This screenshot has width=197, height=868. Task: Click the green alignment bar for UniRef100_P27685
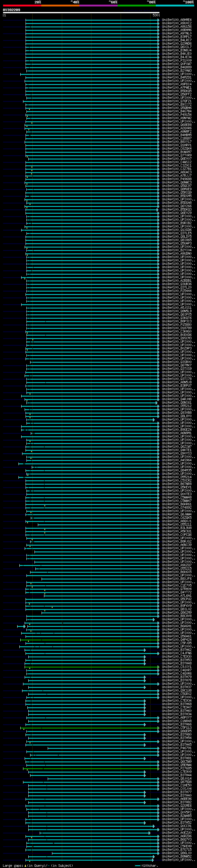click(x=91, y=768)
